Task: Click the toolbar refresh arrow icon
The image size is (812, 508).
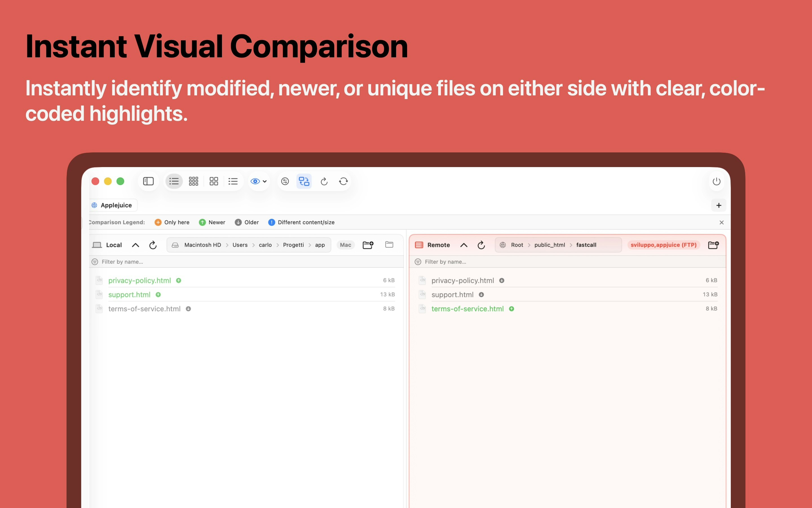Action: coord(324,181)
